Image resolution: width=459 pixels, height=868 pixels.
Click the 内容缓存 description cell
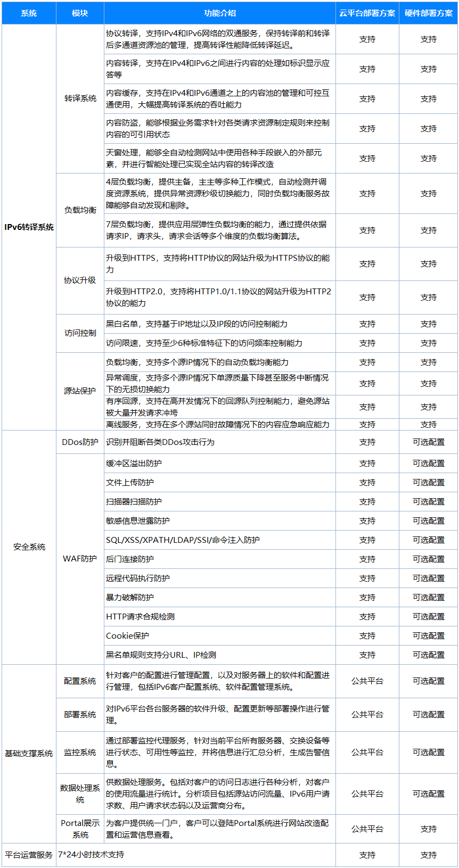[x=220, y=99]
